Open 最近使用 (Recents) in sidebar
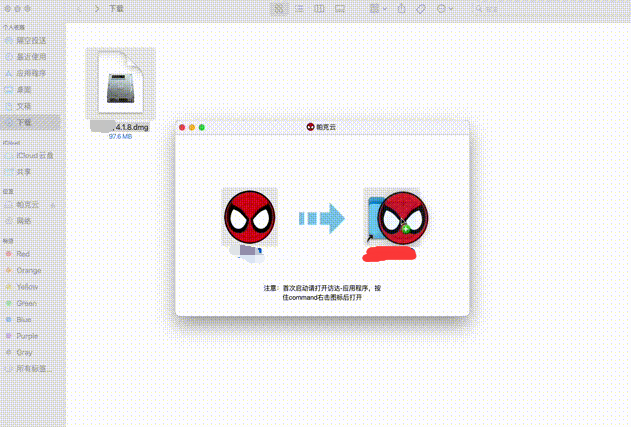Image resolution: width=631 pixels, height=427 pixels. (x=31, y=57)
